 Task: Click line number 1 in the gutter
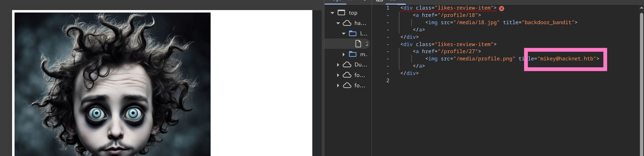pos(388,8)
